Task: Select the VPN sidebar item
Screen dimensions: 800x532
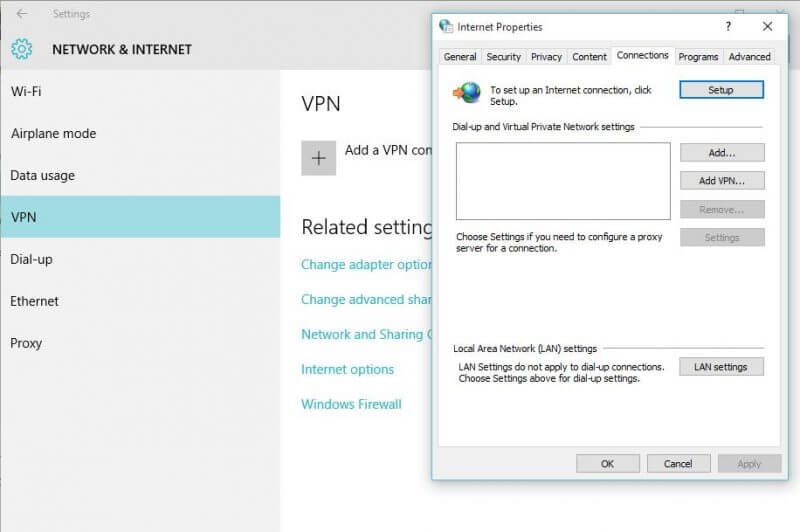Action: click(140, 217)
